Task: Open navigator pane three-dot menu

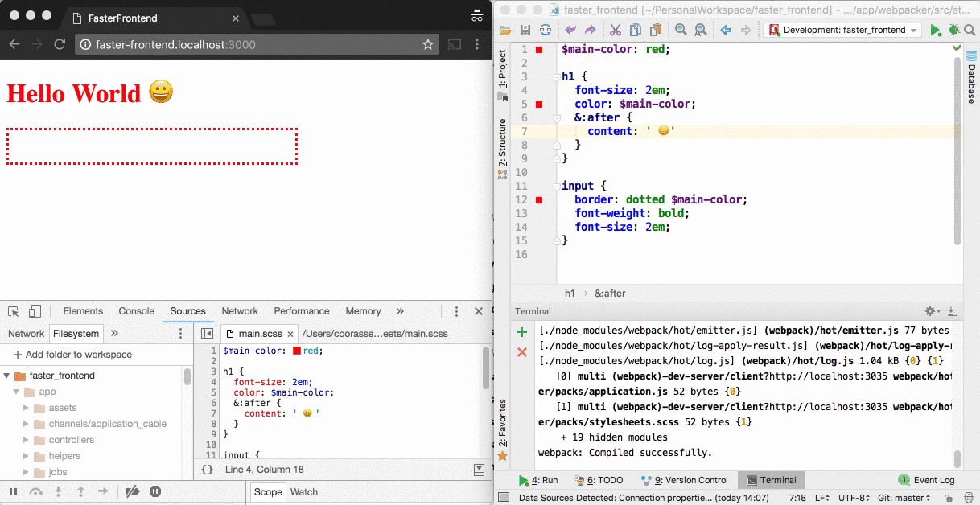Action: coord(180,333)
